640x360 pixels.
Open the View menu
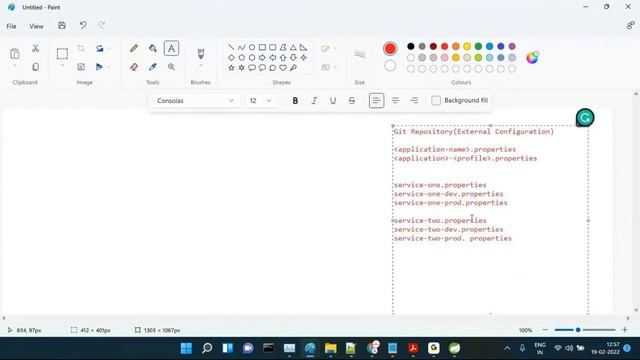point(36,26)
